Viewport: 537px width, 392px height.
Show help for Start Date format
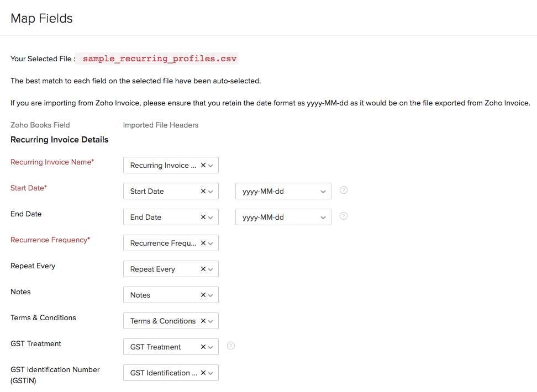click(x=344, y=190)
